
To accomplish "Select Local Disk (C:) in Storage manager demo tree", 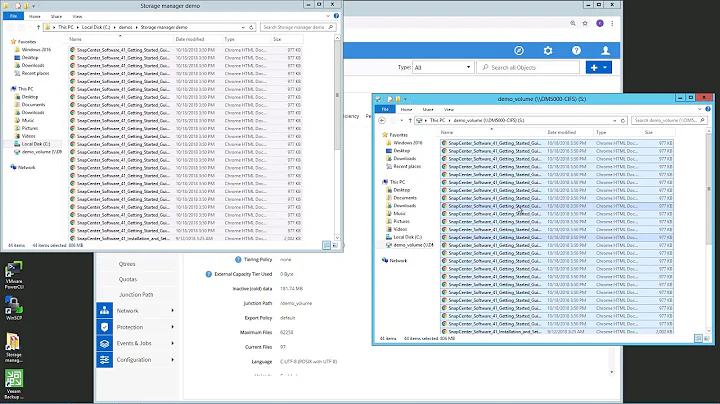I will [36, 144].
